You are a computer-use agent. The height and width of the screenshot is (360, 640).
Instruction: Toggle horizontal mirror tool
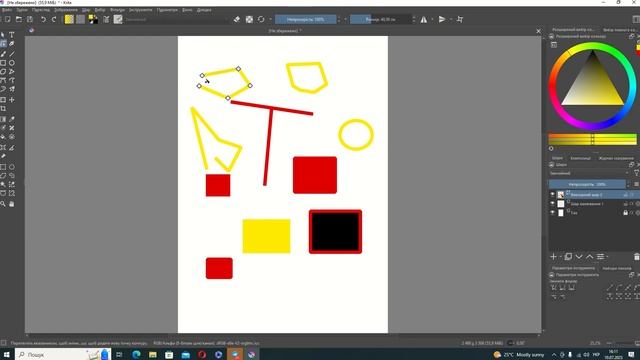pos(424,19)
